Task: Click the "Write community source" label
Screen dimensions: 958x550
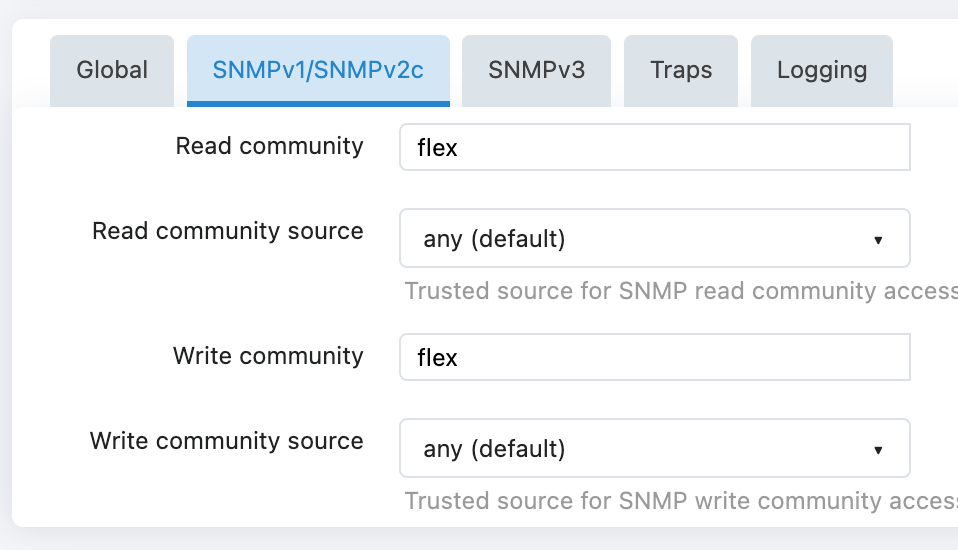Action: click(x=226, y=441)
